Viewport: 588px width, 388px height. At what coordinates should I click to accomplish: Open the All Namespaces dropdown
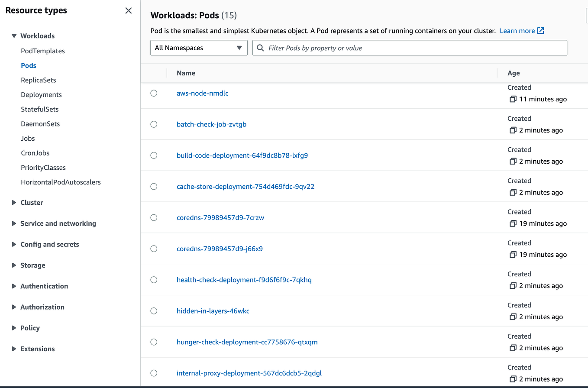coord(198,48)
